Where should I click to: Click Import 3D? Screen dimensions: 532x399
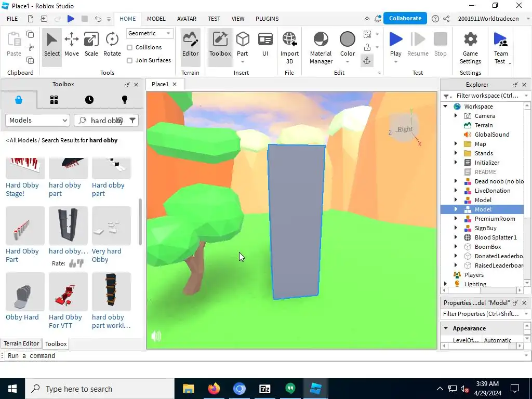289,47
